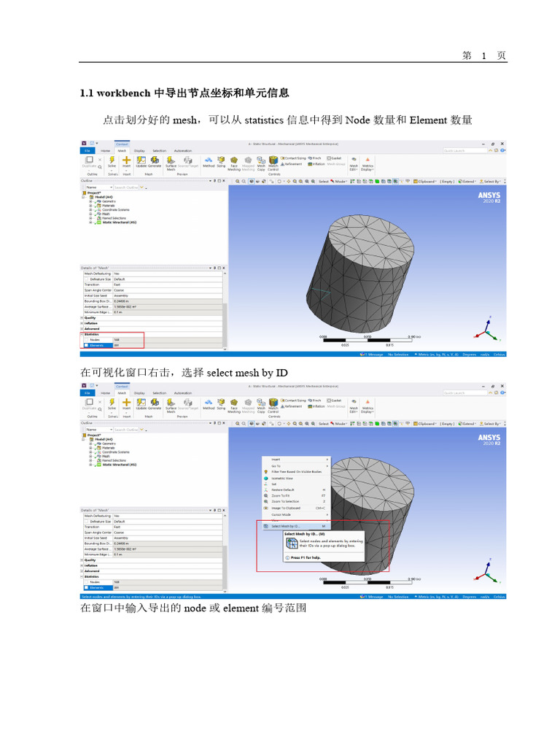Click the Update mesh icon in the first screenshot
The width and height of the screenshot is (560, 747).
point(141,161)
